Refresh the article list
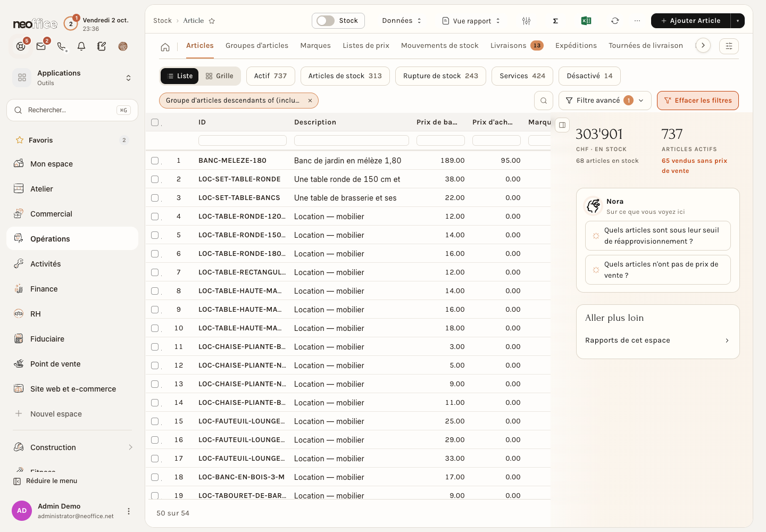 (615, 21)
